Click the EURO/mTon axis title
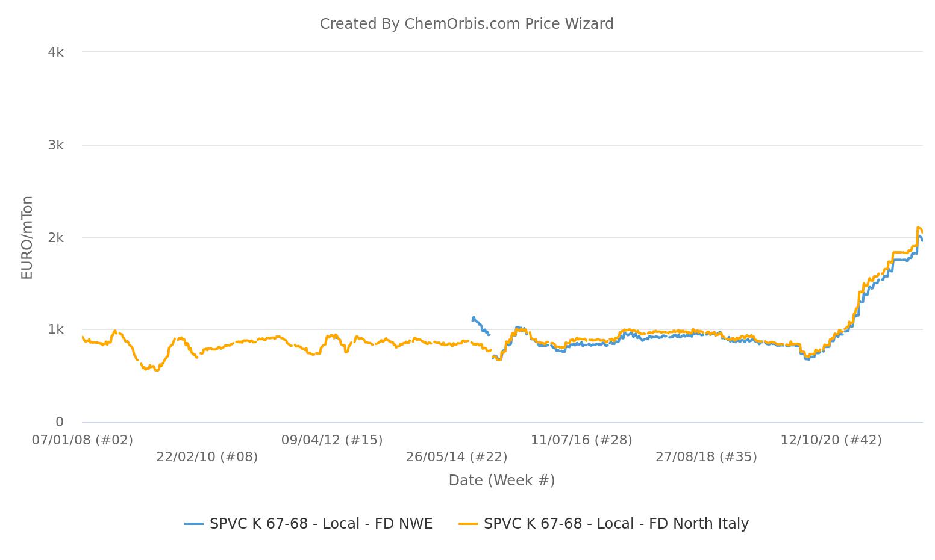 (x=27, y=237)
